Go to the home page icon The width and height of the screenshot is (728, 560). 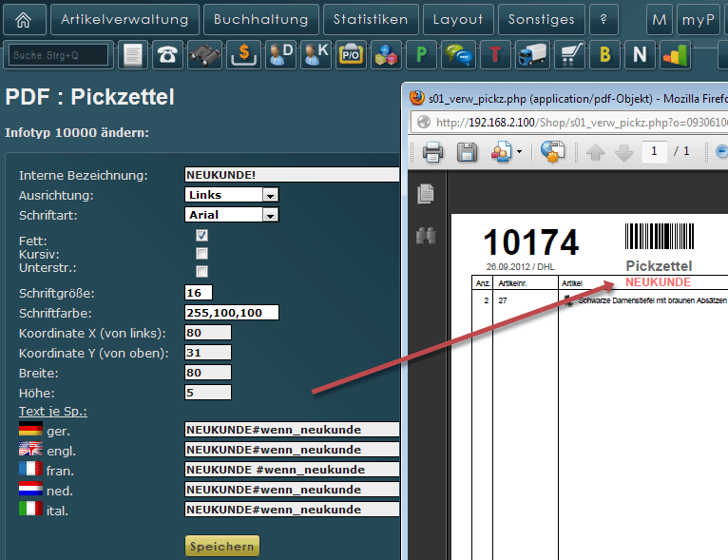coord(24,20)
